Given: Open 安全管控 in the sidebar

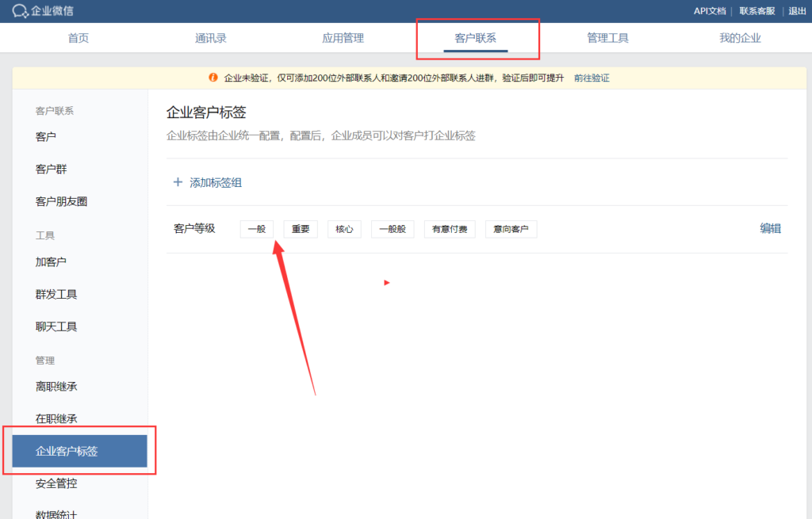Looking at the screenshot, I should pos(56,483).
